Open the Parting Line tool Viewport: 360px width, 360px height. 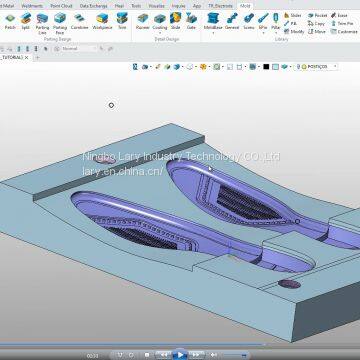pos(42,23)
